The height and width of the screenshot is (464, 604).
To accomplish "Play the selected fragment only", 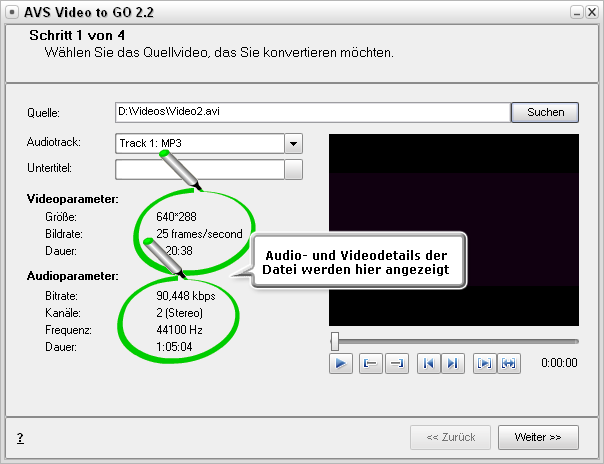I will (485, 363).
